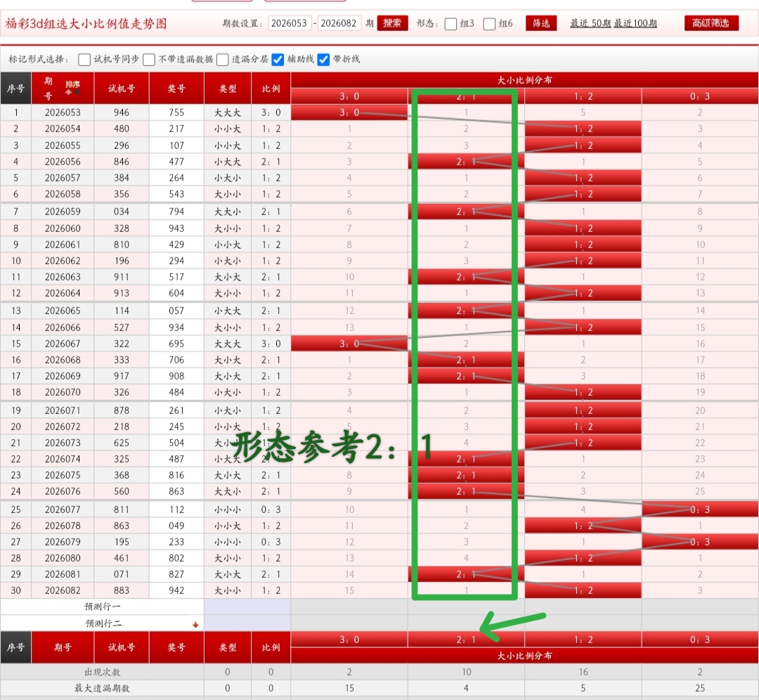Select the 0:3 column header
Image resolution: width=759 pixels, height=700 pixels.
pyautogui.click(x=700, y=96)
